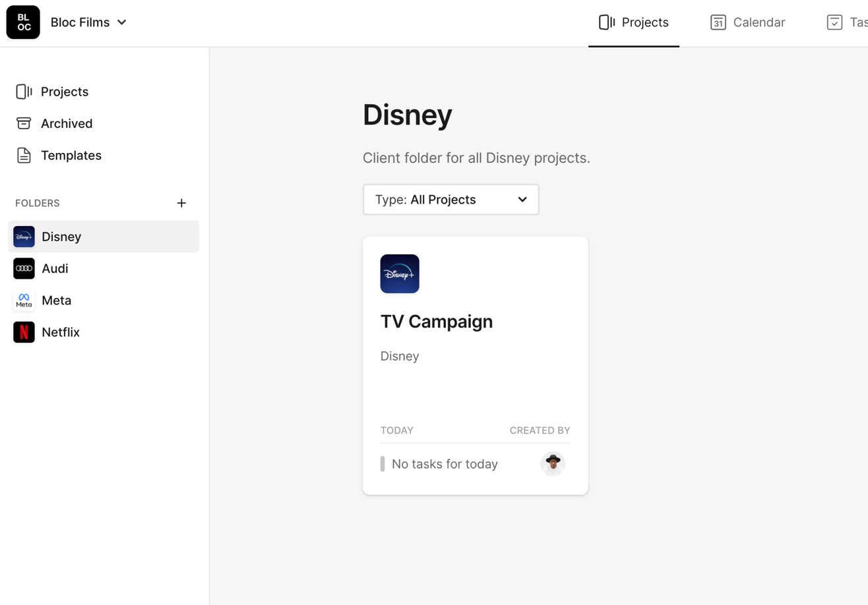Open the Calendar tab
Screen dimensions: 868x605
(x=748, y=22)
